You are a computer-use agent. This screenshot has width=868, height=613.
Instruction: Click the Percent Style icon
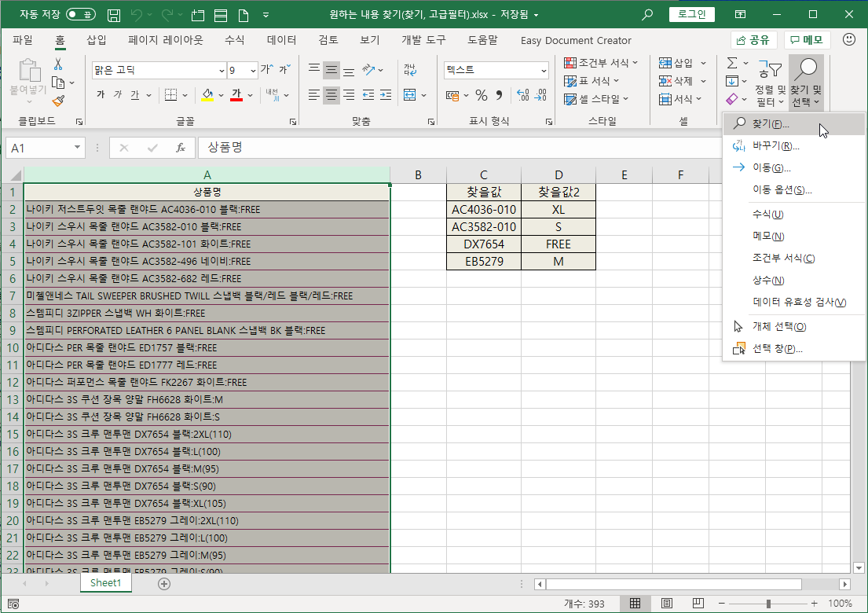point(482,95)
